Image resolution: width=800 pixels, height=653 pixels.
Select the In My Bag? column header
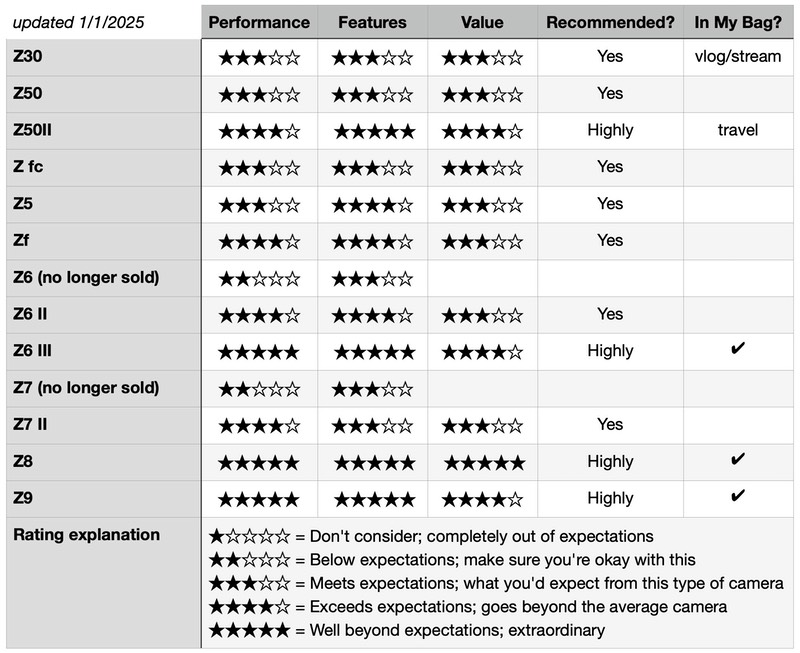738,22
